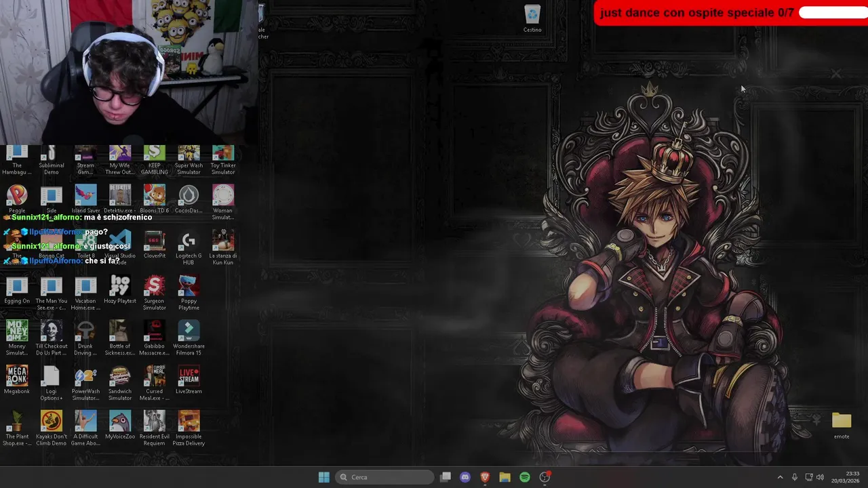Launch A Difficult Game About shortcut
Screen dimensions: 868x488
85,429
